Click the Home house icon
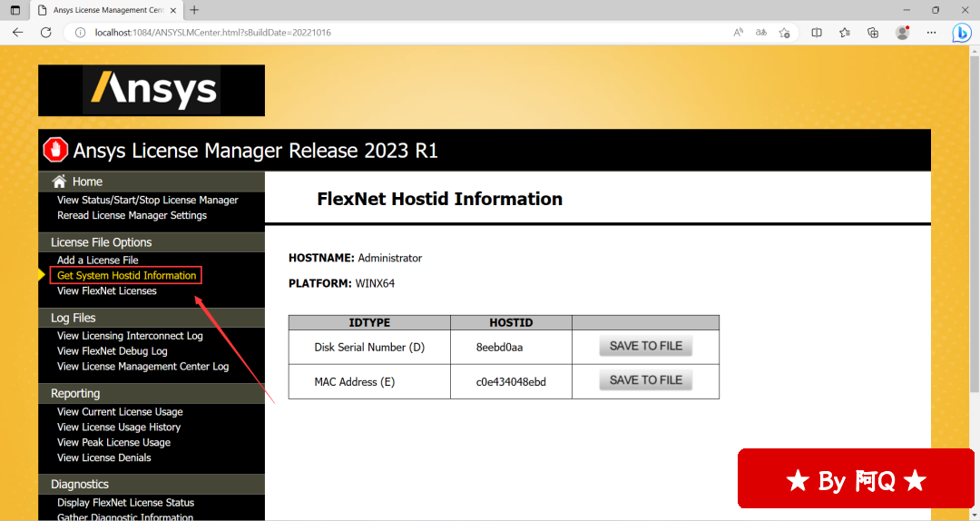980x521 pixels. pos(59,182)
